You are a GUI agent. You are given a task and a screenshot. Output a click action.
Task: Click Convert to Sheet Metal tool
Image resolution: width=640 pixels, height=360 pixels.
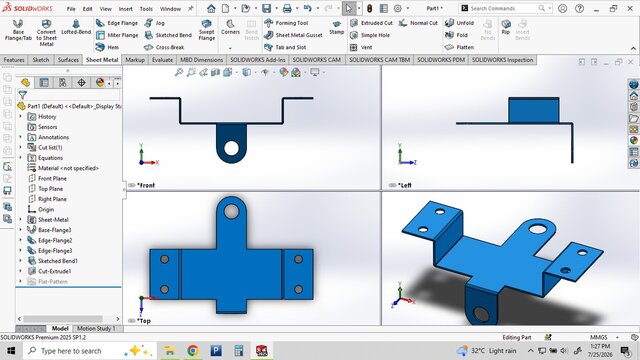pos(46,32)
